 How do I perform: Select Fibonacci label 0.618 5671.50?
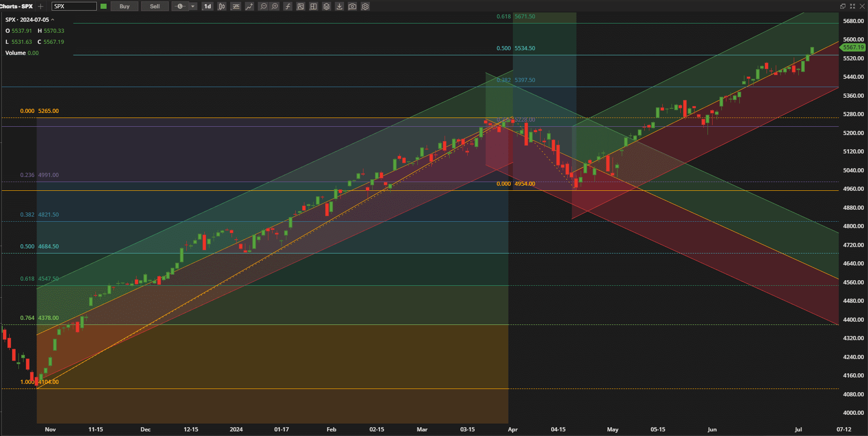516,17
